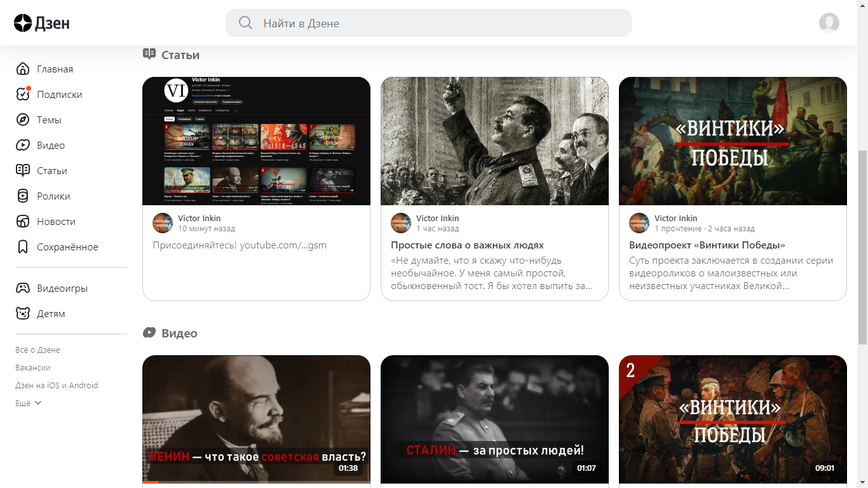Click the 09:01 video duration badge

click(x=825, y=468)
